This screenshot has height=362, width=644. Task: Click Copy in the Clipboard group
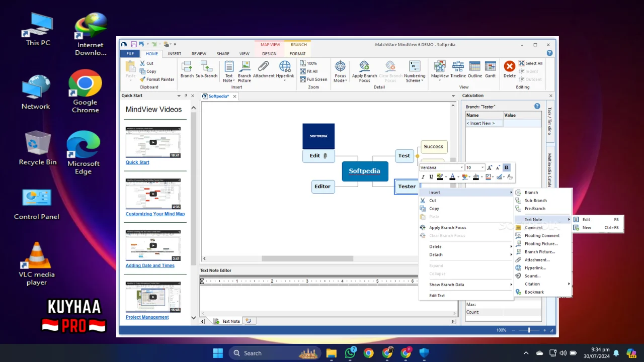[147, 71]
